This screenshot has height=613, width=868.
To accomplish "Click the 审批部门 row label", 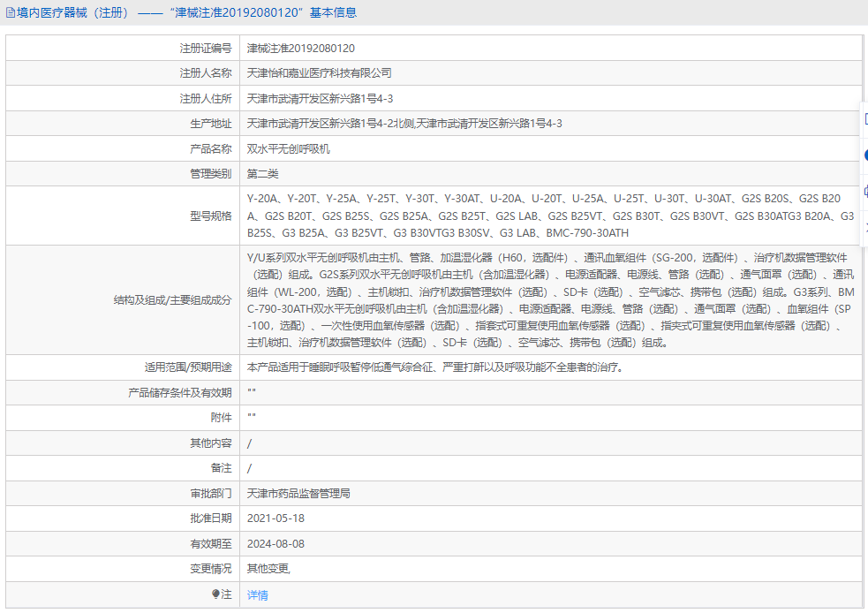I will point(210,493).
